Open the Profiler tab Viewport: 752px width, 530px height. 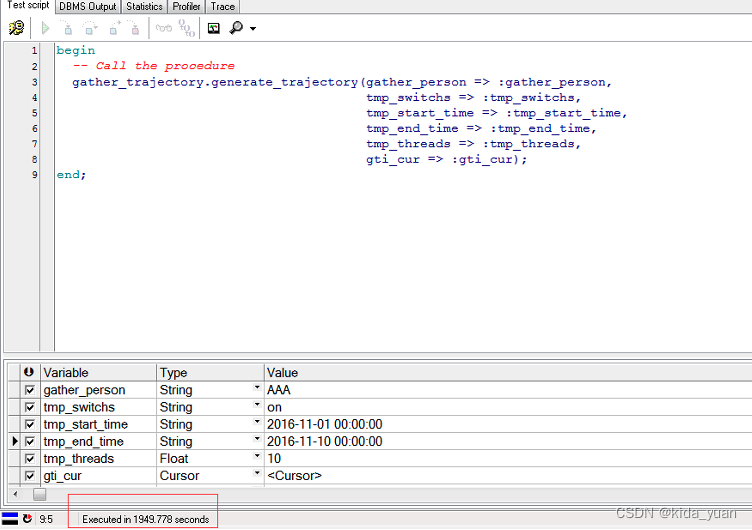[187, 7]
